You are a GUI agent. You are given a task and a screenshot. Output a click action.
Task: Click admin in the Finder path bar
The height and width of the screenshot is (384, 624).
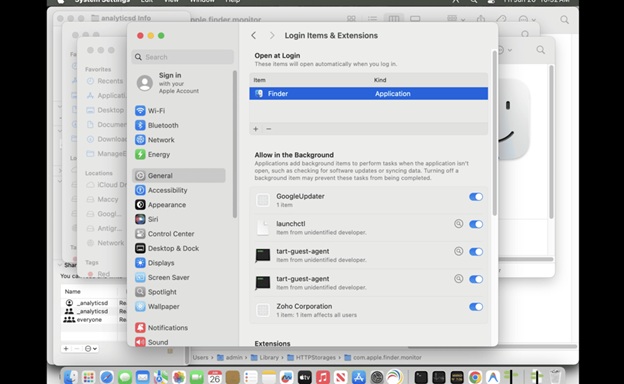[230, 357]
